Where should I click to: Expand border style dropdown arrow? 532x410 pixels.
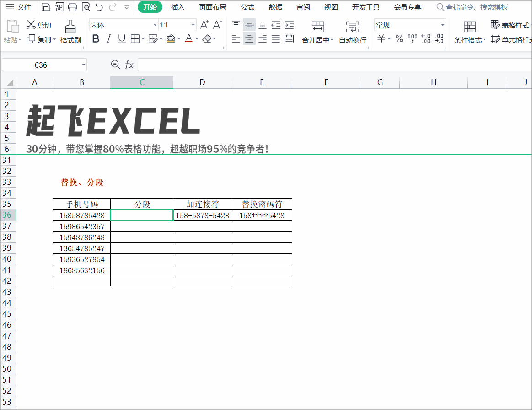click(x=143, y=39)
